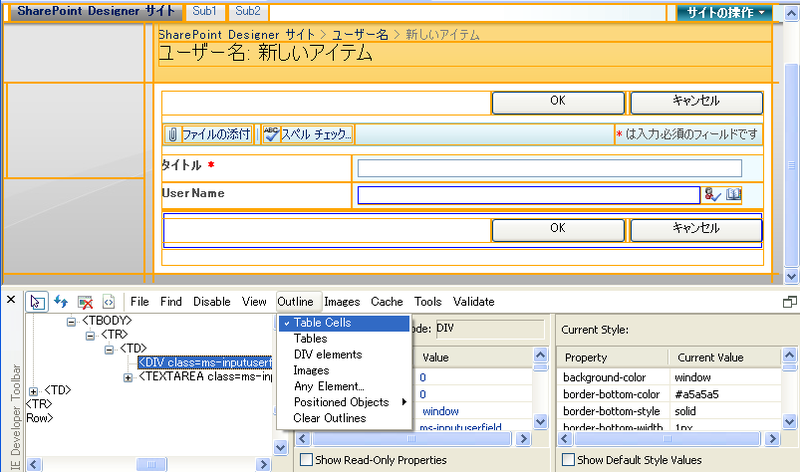
Task: Switch to the Sub1 tab
Action: pos(205,11)
